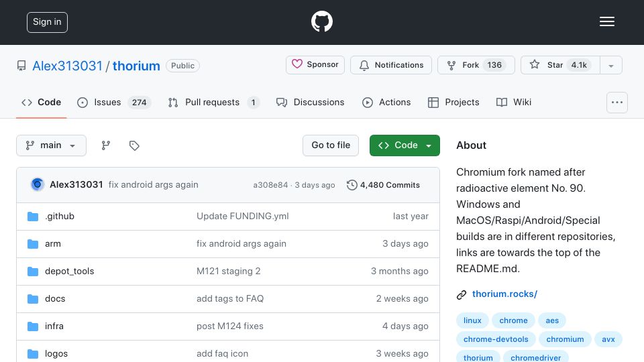Image resolution: width=644 pixels, height=362 pixels.
Task: Visit the thorium.rocks/ website link
Action: click(x=504, y=294)
